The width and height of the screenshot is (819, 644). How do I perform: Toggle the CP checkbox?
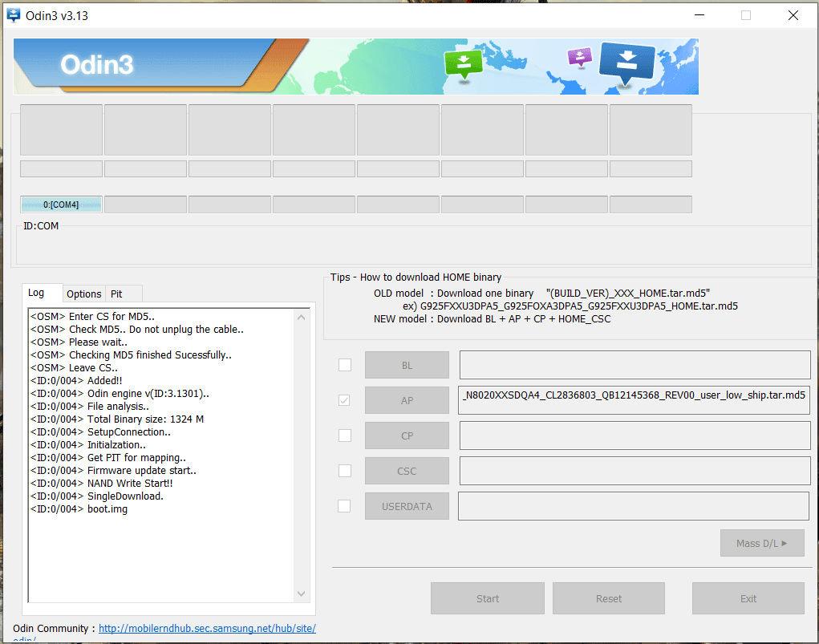click(345, 435)
